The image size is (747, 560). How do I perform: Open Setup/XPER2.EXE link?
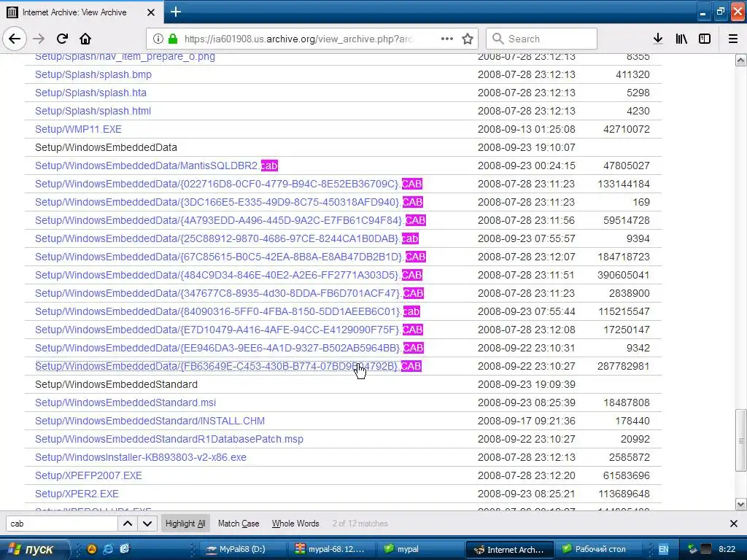click(x=77, y=494)
